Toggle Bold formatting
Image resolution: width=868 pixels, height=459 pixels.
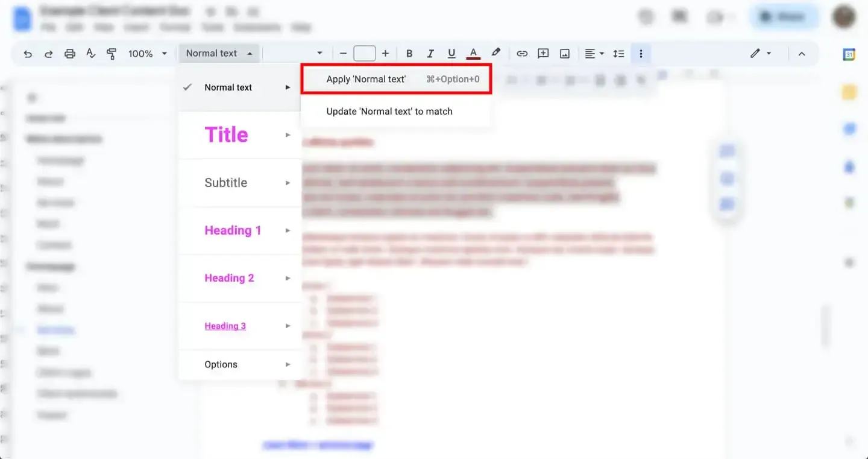coord(409,54)
